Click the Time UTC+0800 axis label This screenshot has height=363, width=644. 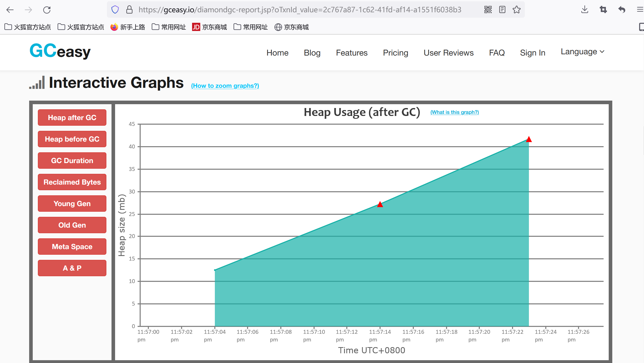pos(372,350)
